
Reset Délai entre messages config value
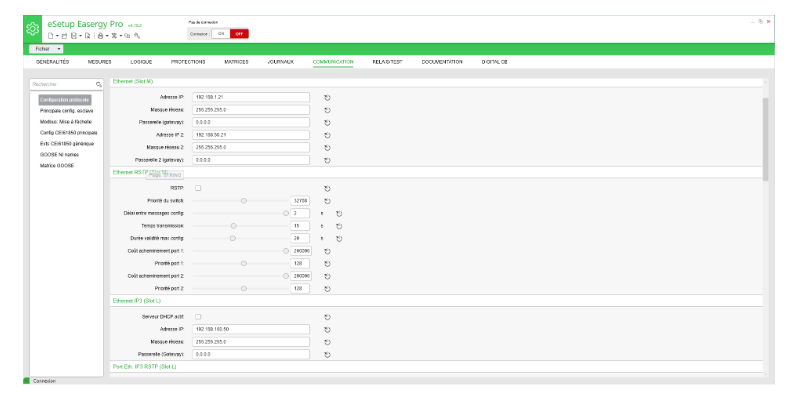pyautogui.click(x=339, y=214)
